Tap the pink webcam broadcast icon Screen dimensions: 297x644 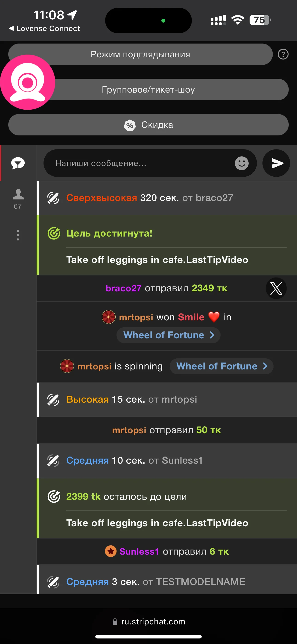pyautogui.click(x=27, y=82)
